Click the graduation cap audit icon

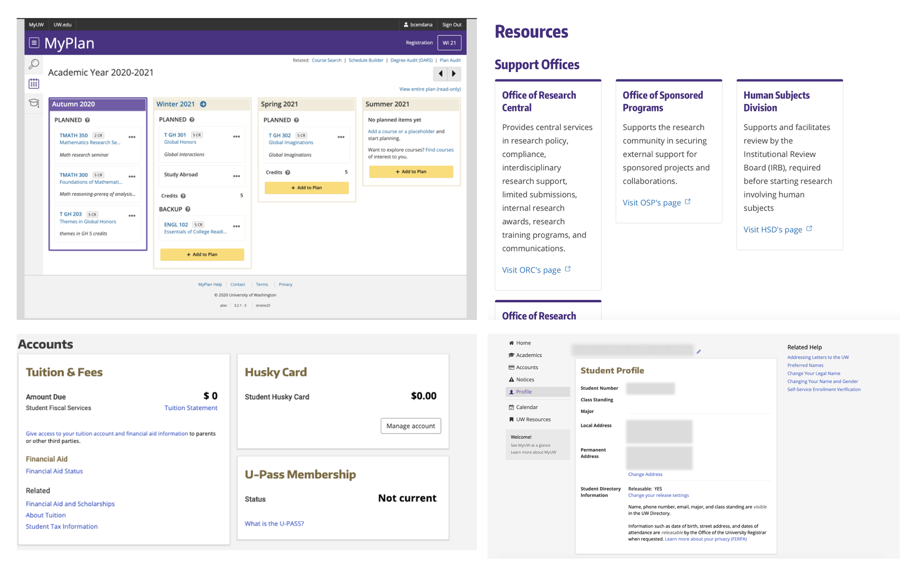tap(34, 103)
